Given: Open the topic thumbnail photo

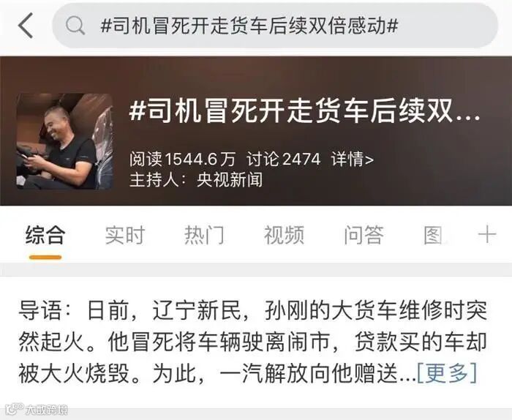Looking at the screenshot, I should (x=64, y=141).
